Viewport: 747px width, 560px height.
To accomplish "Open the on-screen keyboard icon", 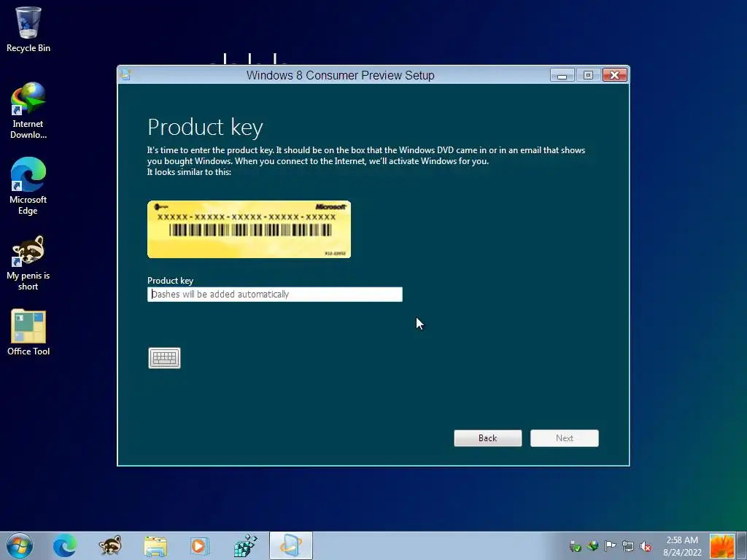I will pos(164,358).
